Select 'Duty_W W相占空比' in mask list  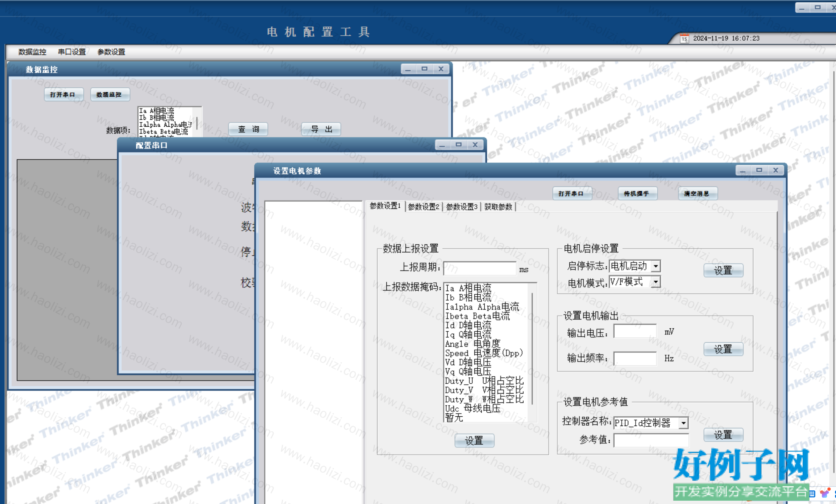[485, 399]
